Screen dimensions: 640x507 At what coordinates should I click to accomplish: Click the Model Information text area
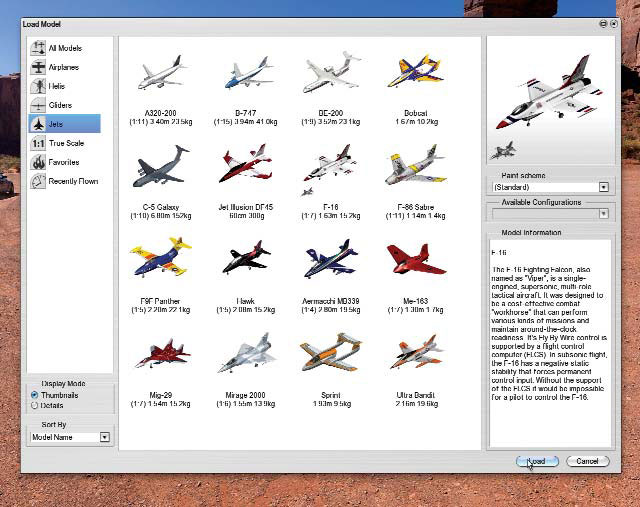tap(551, 344)
